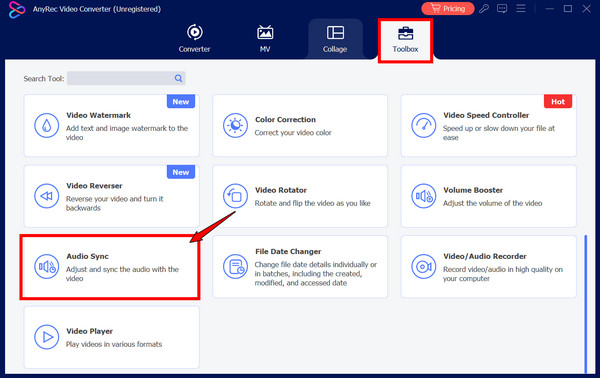Click the New badge on Video Watermark
This screenshot has height=378, width=600.
click(x=181, y=101)
